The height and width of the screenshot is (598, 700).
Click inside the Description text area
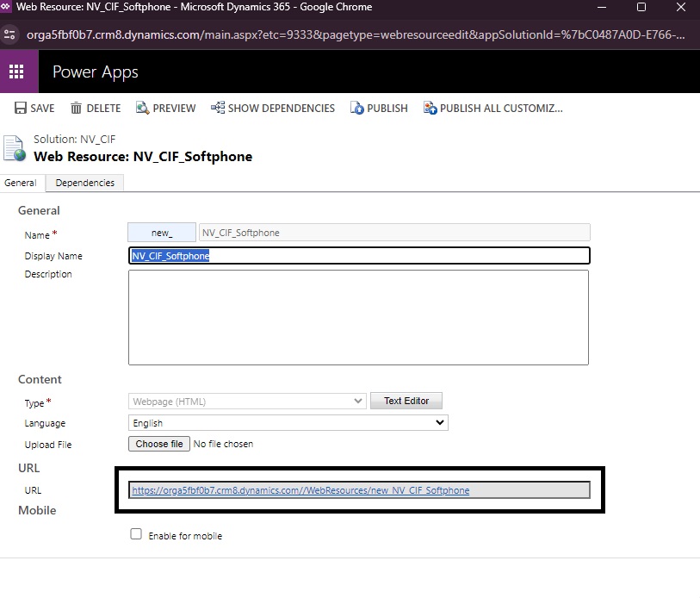click(x=358, y=317)
